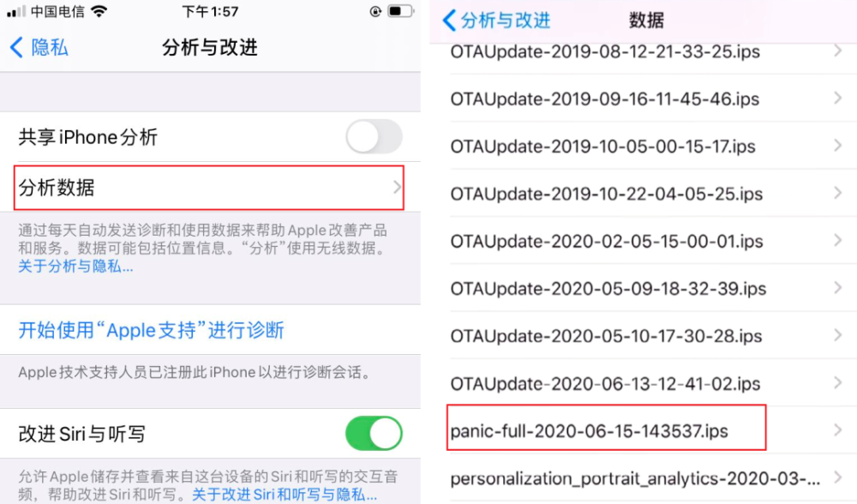Tap the rotation lock status icon
This screenshot has width=857, height=504.
click(x=375, y=11)
